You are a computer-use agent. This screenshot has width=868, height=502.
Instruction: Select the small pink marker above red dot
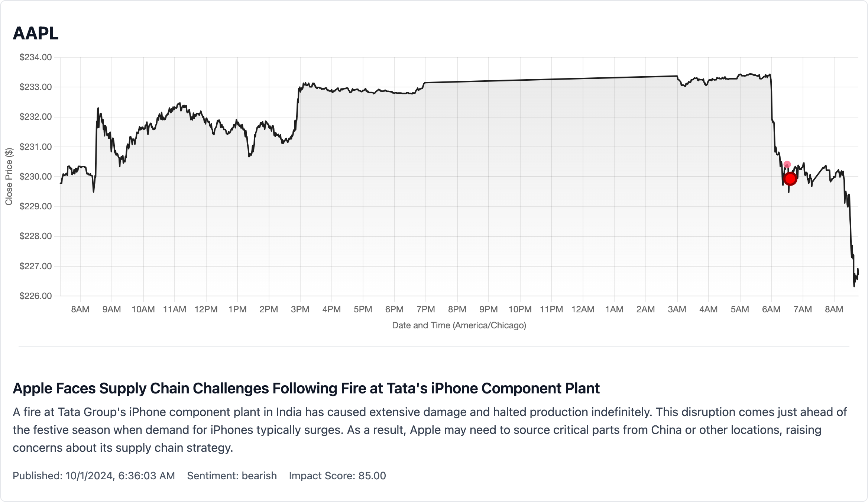tap(787, 165)
